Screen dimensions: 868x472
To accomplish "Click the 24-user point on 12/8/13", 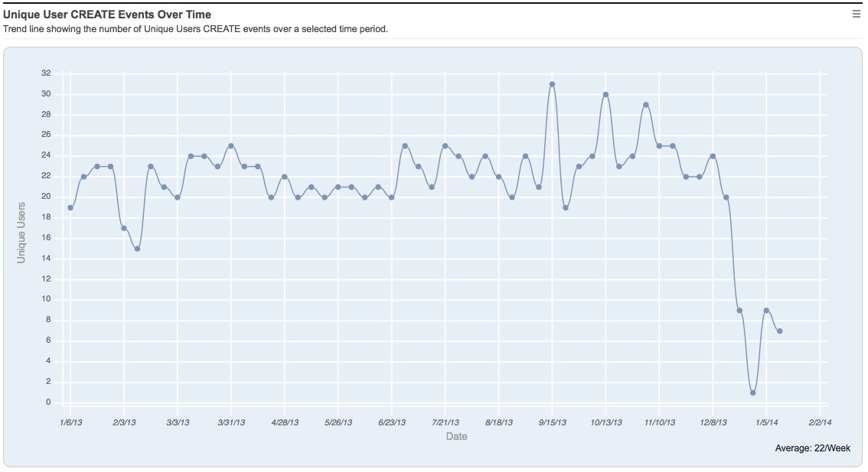I will 713,156.
